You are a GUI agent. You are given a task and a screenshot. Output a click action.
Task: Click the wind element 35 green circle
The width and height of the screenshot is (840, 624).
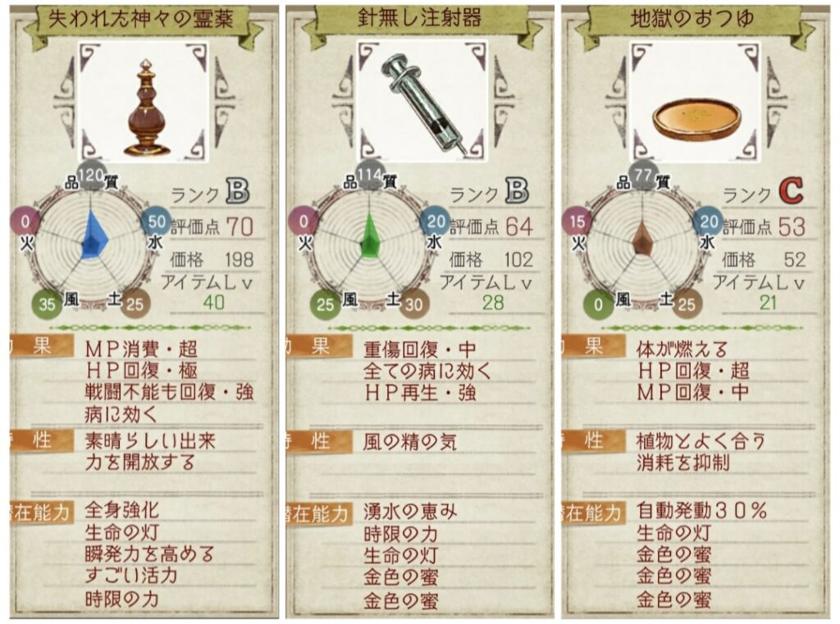(47, 304)
